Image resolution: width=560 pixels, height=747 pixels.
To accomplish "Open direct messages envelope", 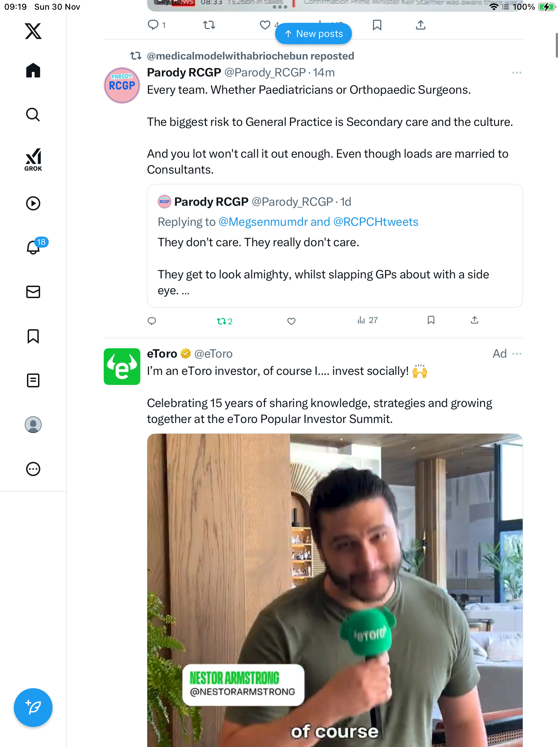I will pyautogui.click(x=33, y=292).
